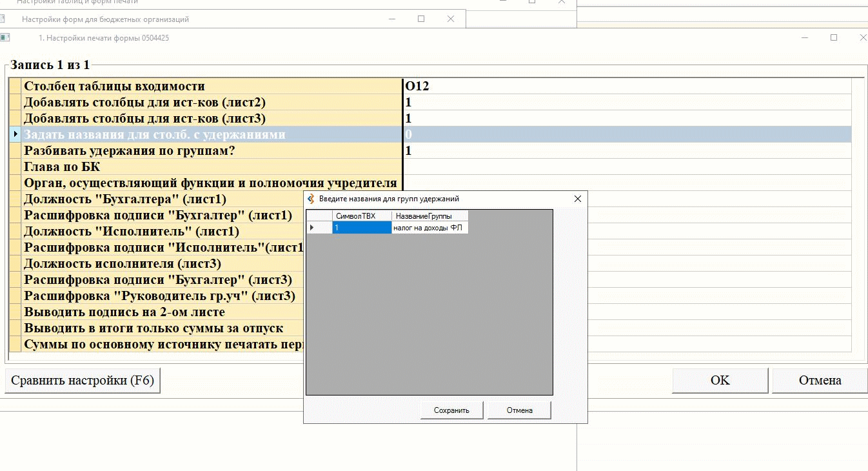Click the row selector arrow in group grid

[319, 228]
